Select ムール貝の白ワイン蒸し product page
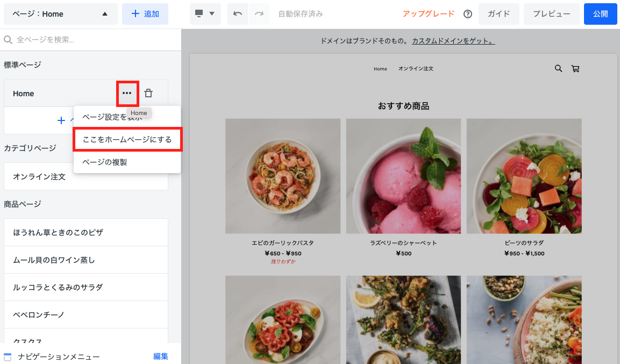This screenshot has width=620, height=364. (x=86, y=260)
